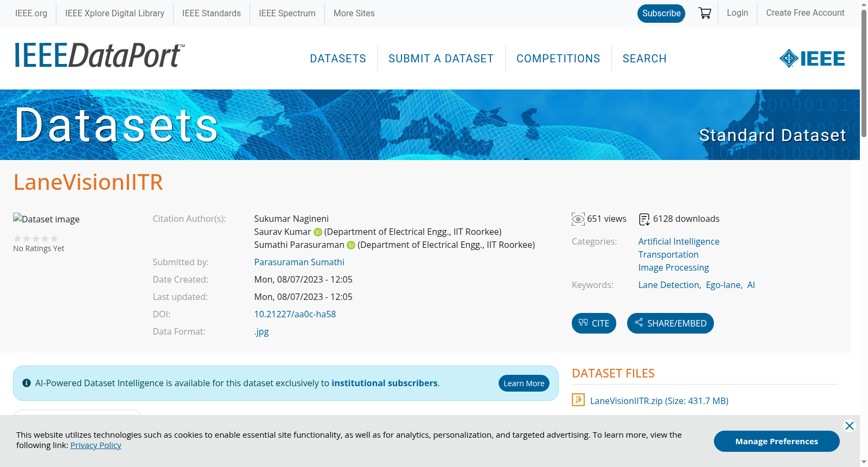This screenshot has width=868, height=467.
Task: Click the LaneVisionIITR dataset title
Action: (x=88, y=182)
